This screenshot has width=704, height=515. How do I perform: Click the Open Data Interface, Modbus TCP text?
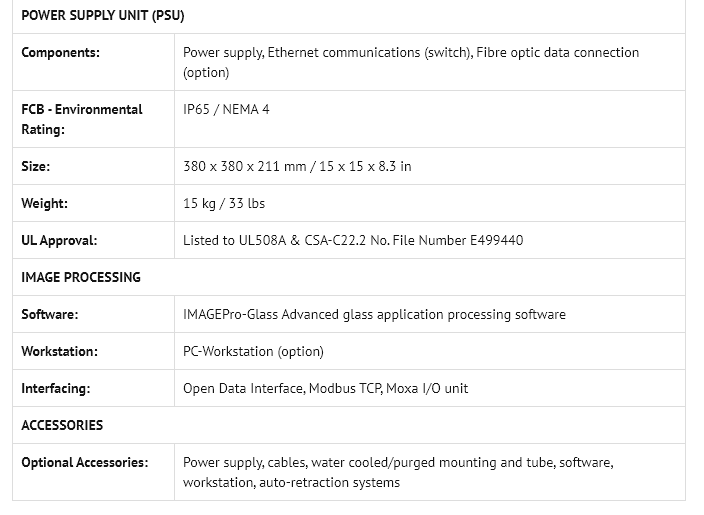pos(325,388)
